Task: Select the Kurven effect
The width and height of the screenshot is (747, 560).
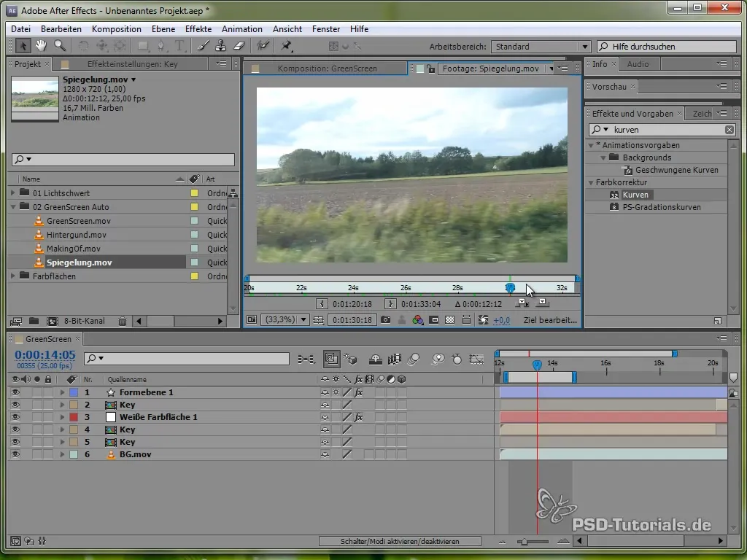Action: tap(635, 195)
